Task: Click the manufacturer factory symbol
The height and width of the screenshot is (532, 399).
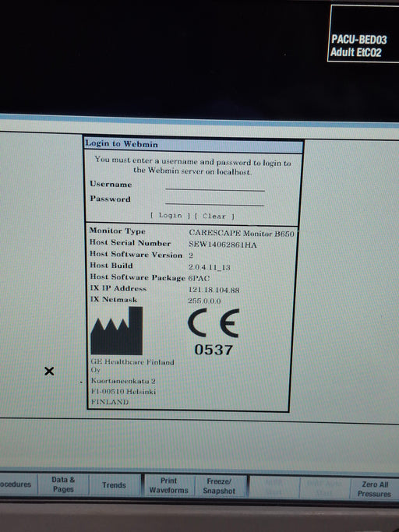Action: [x=116, y=331]
